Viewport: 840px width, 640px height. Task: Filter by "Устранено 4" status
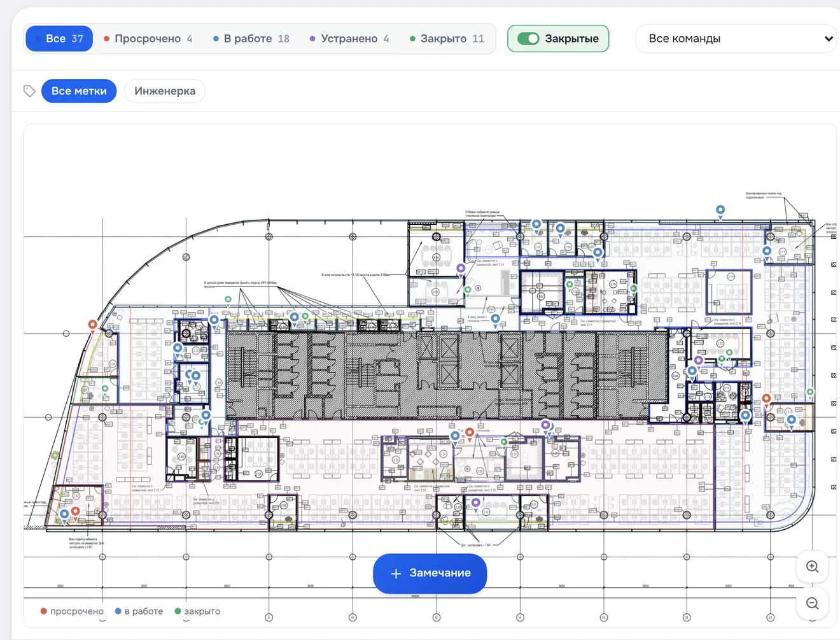349,39
